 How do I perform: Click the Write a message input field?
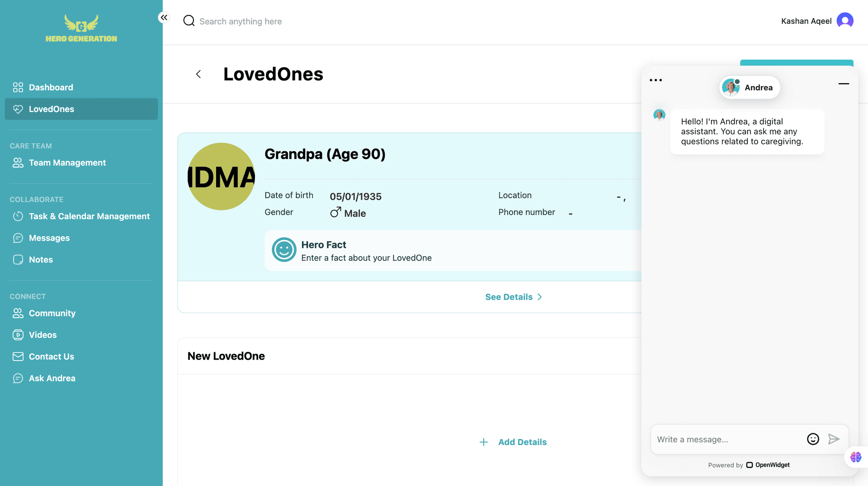pyautogui.click(x=728, y=439)
